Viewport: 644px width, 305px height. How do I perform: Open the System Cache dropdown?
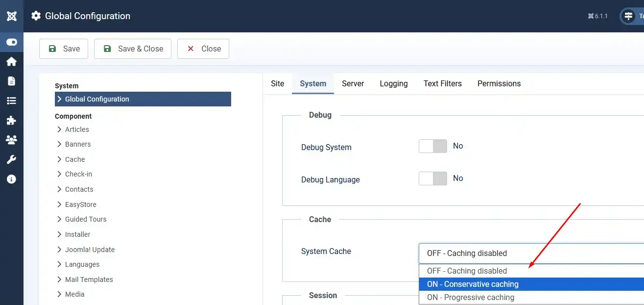(x=531, y=253)
